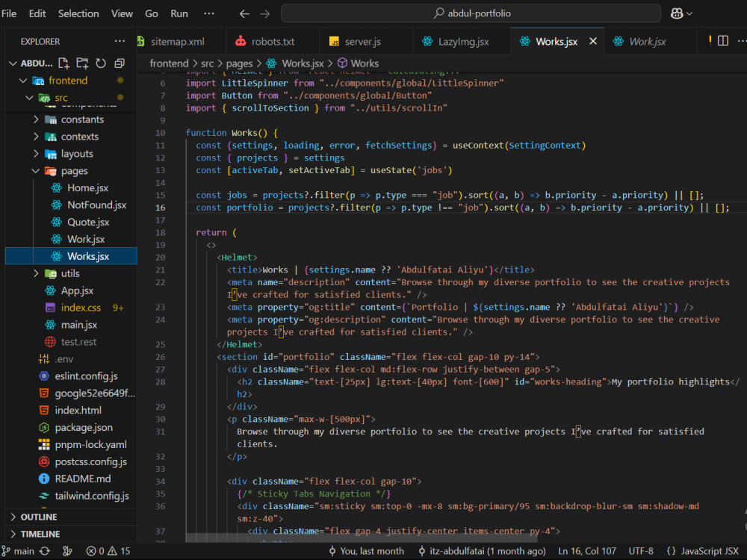
Task: Open the Selection menu
Action: pos(78,13)
